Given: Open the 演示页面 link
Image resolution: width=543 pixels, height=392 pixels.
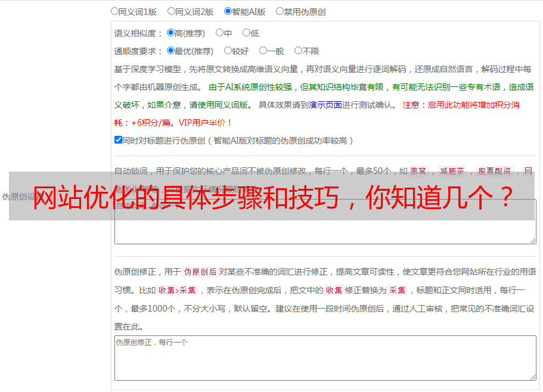Looking at the screenshot, I should pyautogui.click(x=325, y=105).
